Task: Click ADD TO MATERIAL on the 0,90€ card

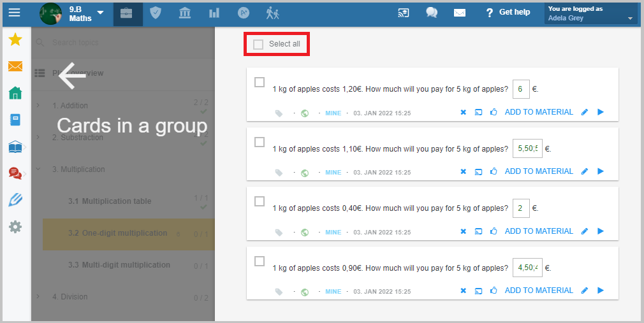Action: 539,290
